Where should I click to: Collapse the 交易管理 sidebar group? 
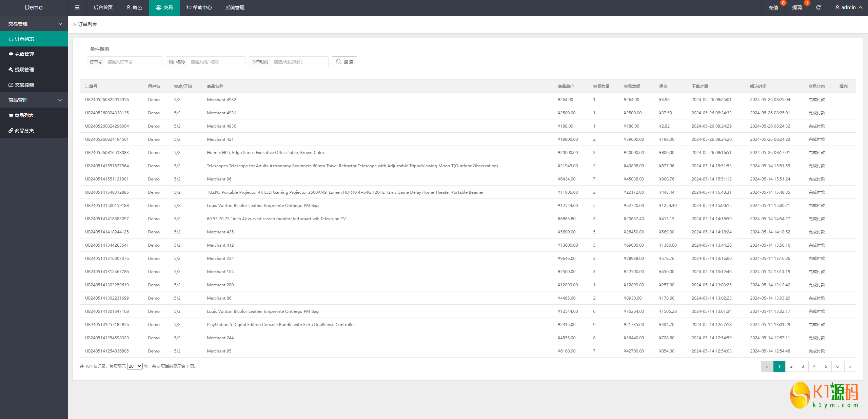pyautogui.click(x=34, y=24)
